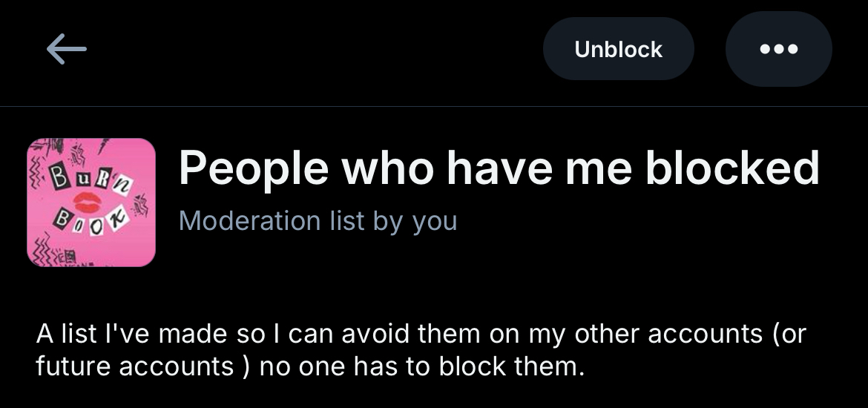Click the red lips on the avatar
868x408 pixels.
coord(89,202)
